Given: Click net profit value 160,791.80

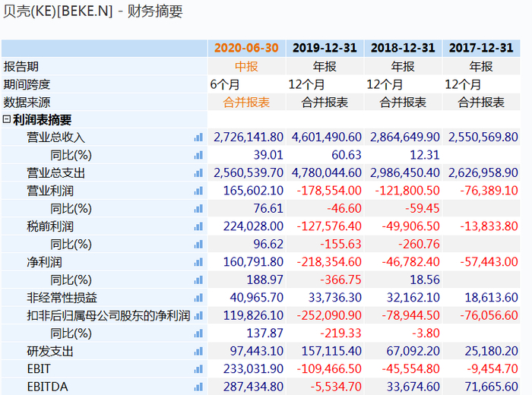Looking at the screenshot, I should pyautogui.click(x=253, y=262).
